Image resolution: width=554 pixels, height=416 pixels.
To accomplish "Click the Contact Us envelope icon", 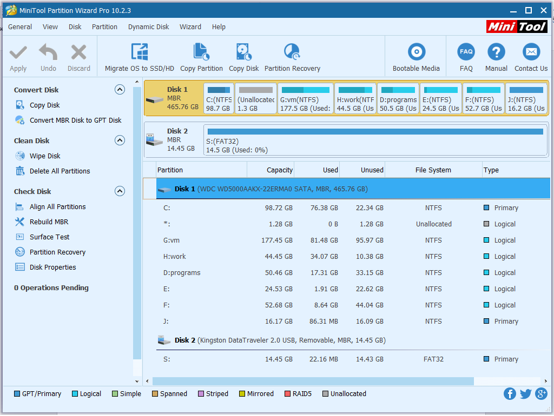I will [x=531, y=52].
